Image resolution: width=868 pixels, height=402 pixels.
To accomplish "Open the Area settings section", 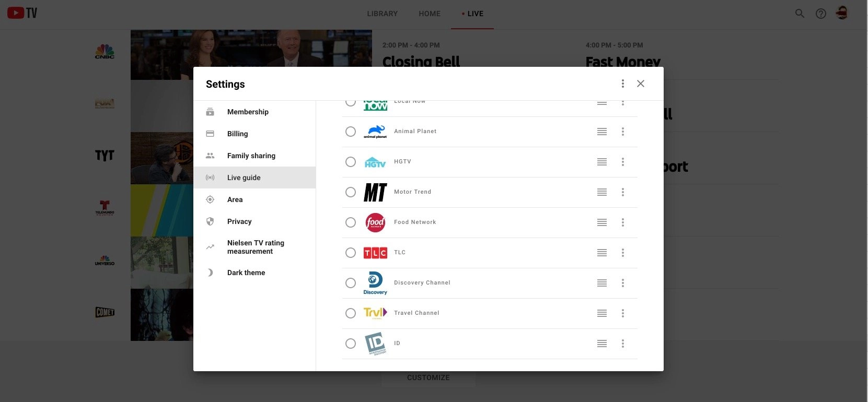I will [x=254, y=199].
